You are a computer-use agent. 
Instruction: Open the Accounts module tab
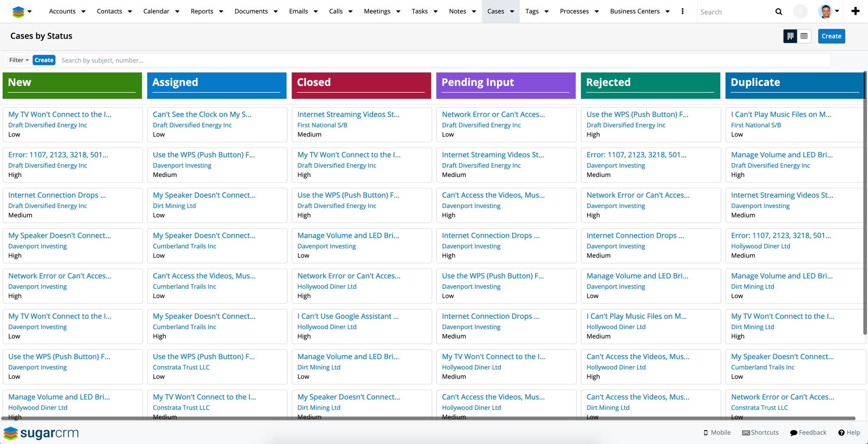[62, 11]
